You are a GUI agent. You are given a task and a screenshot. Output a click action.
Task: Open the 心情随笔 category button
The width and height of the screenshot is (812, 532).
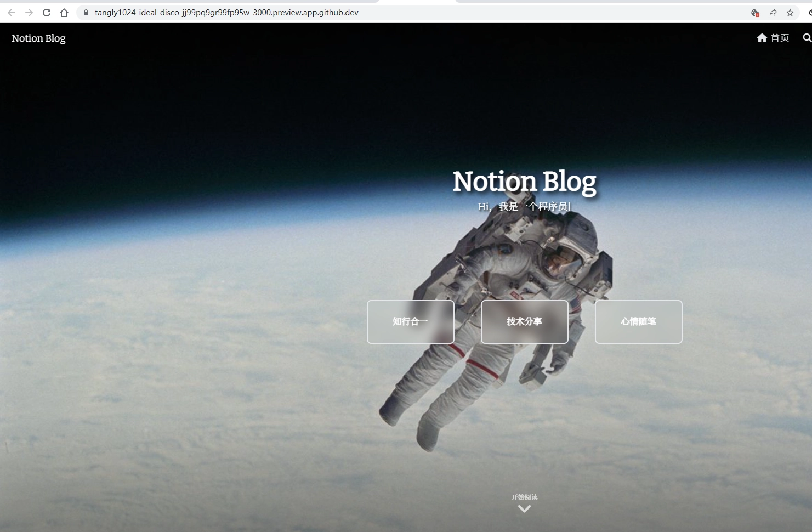point(639,322)
